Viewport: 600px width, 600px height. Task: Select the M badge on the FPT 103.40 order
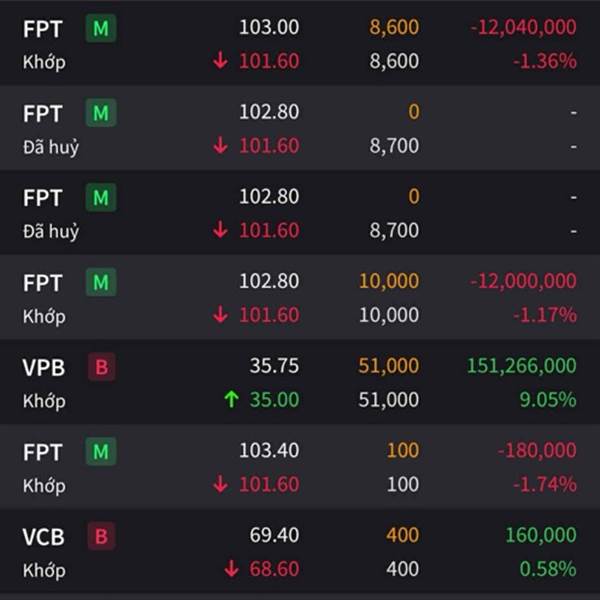pyautogui.click(x=100, y=452)
